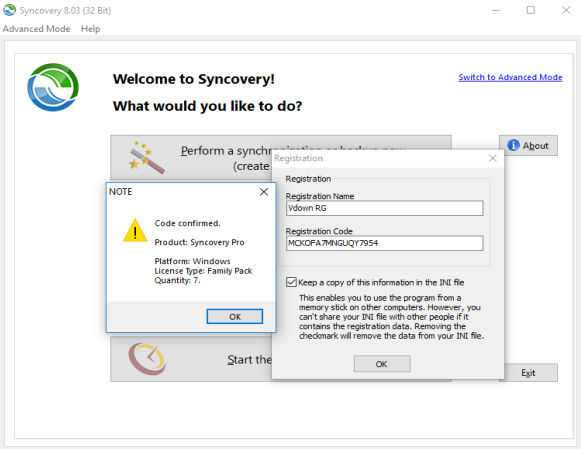Click the clock scheduler icon
The width and height of the screenshot is (581, 449).
pyautogui.click(x=147, y=359)
